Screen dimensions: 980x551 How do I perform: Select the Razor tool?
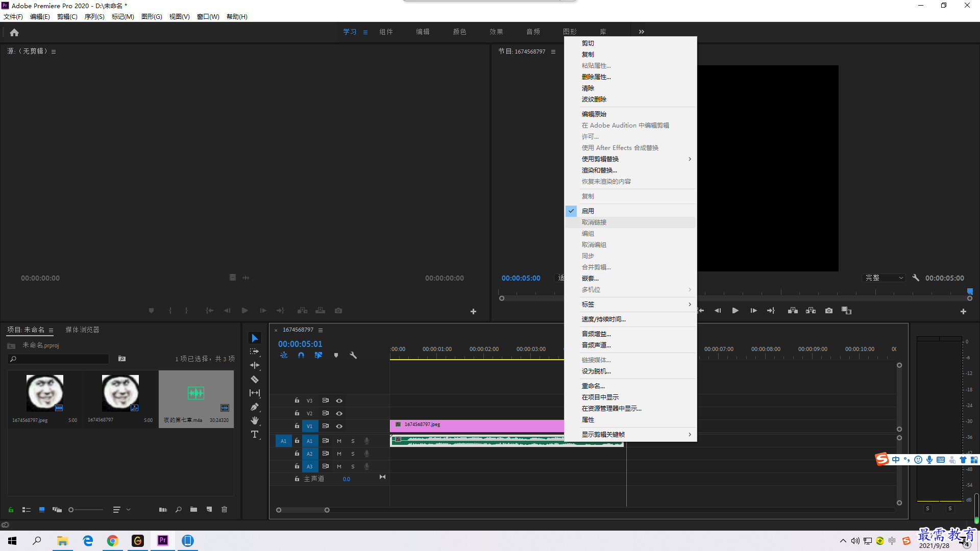pyautogui.click(x=255, y=379)
